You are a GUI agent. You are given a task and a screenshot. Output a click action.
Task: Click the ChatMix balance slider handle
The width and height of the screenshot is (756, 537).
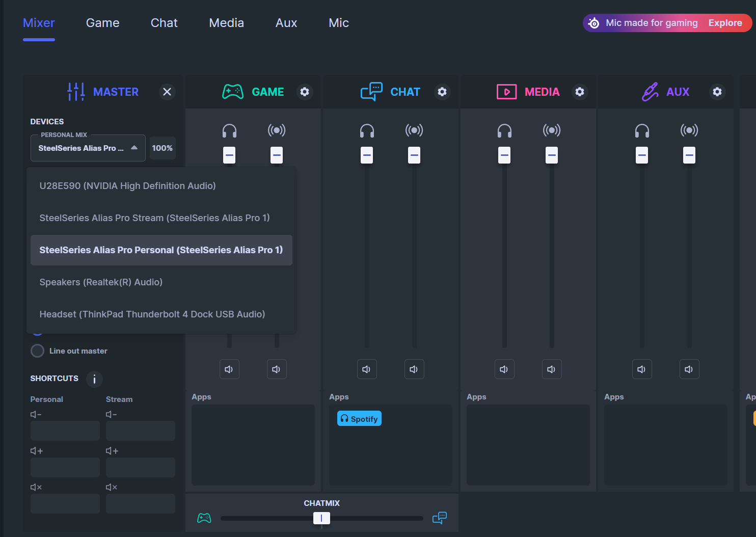[x=321, y=518]
